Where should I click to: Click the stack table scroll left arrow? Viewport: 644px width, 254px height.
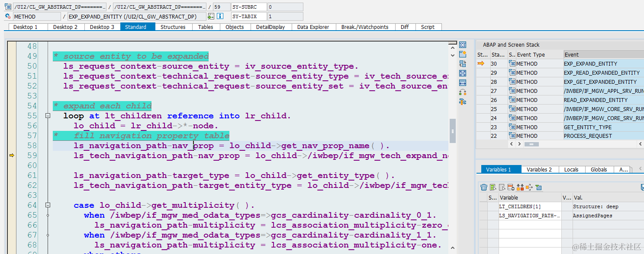512,144
